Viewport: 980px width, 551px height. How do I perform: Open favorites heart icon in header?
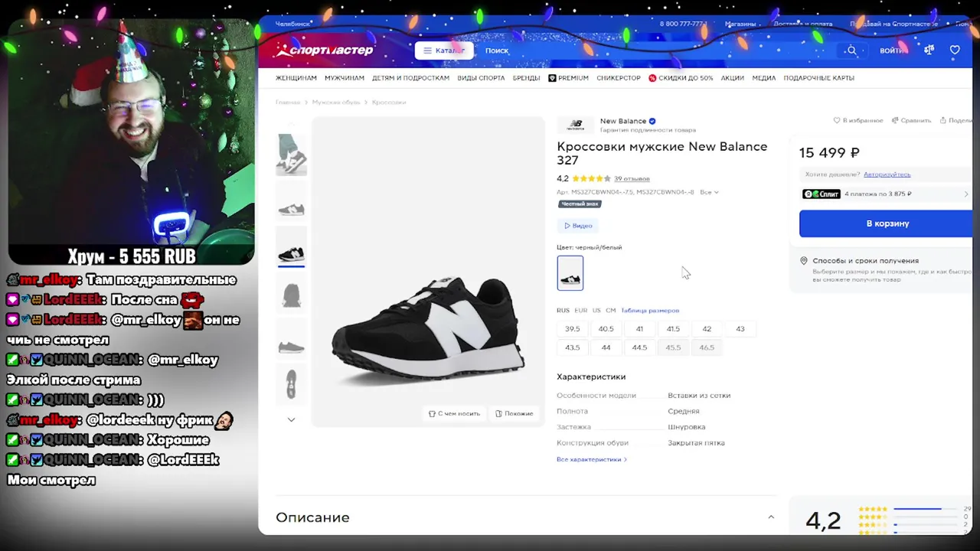pos(955,51)
